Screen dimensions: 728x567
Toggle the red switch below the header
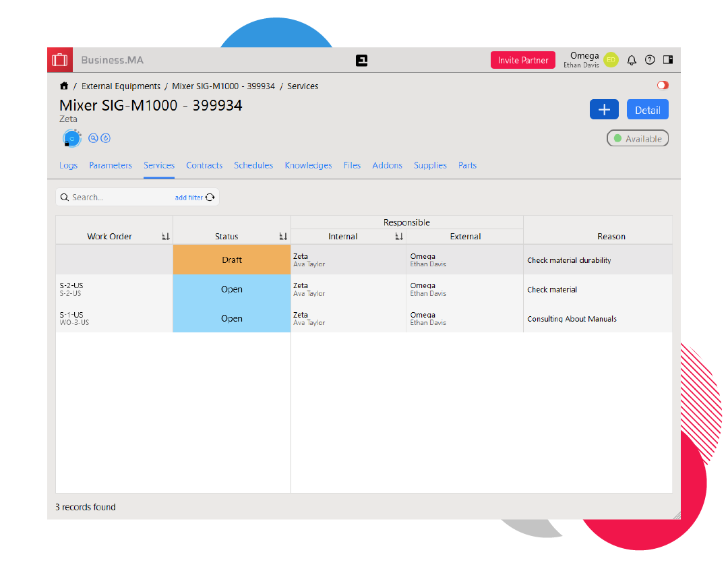663,86
